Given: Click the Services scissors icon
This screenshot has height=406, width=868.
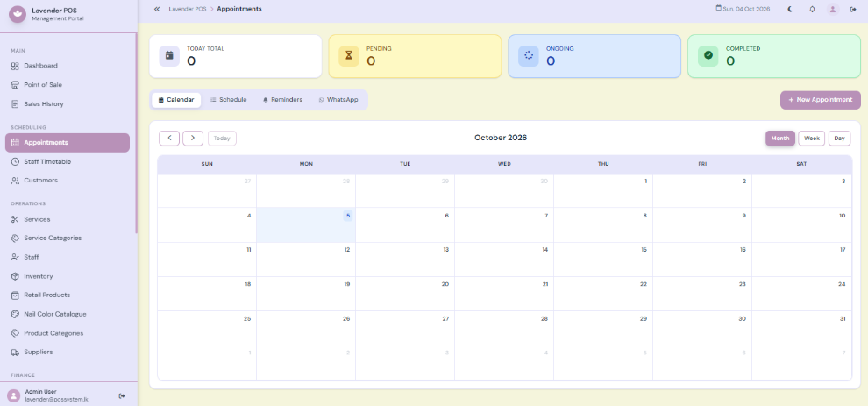Looking at the screenshot, I should [15, 219].
